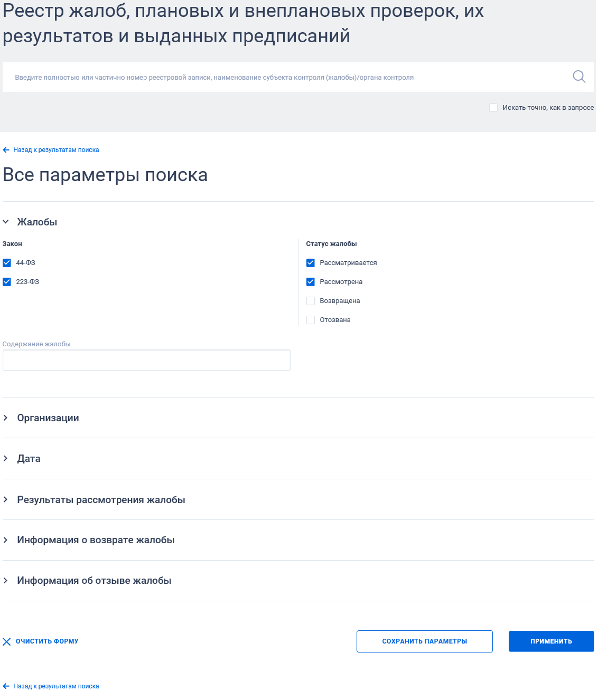Image resolution: width=598 pixels, height=700 pixels.
Task: Click the X icon beside Очистить форму
Action: point(7,641)
